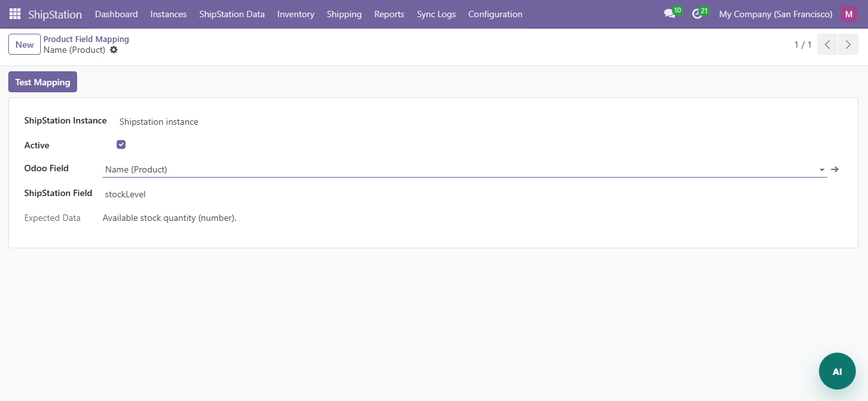
Task: Follow the Product Field Mapping breadcrumb
Action: click(86, 39)
